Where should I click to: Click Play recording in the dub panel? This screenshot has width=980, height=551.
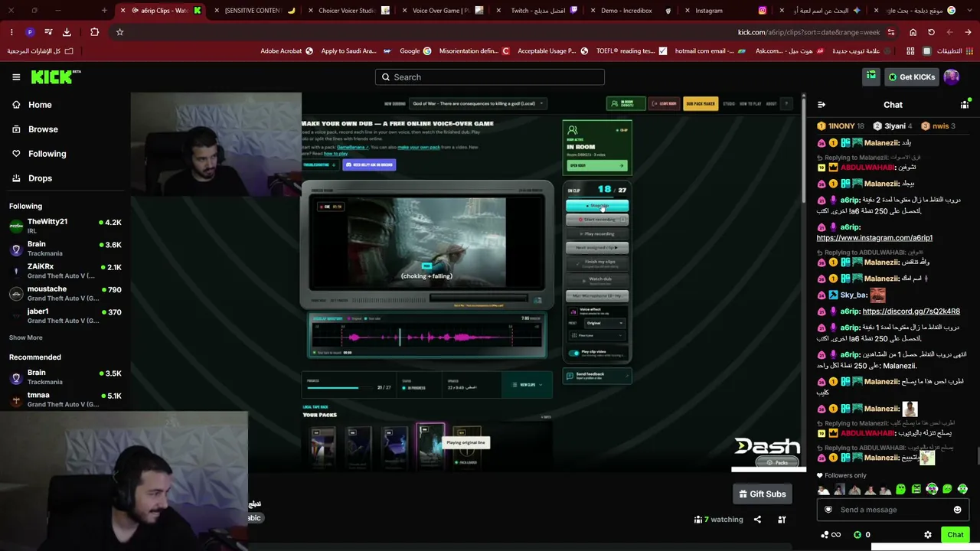click(597, 233)
